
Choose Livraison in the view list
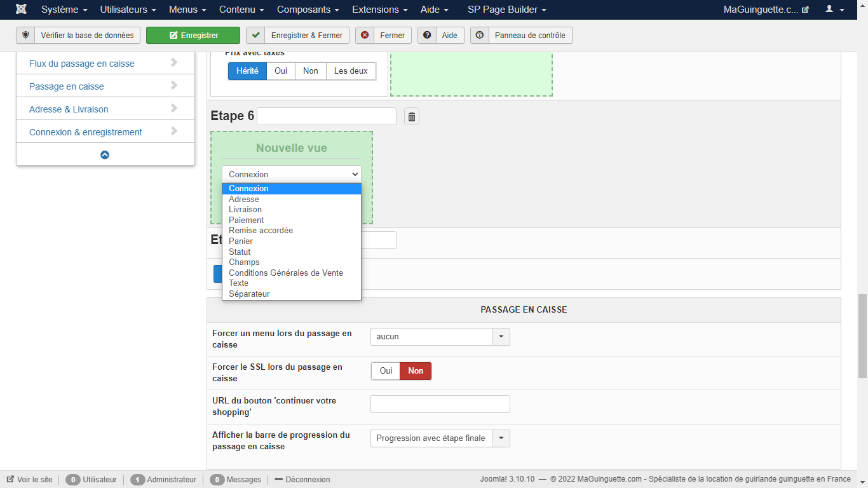pyautogui.click(x=292, y=210)
